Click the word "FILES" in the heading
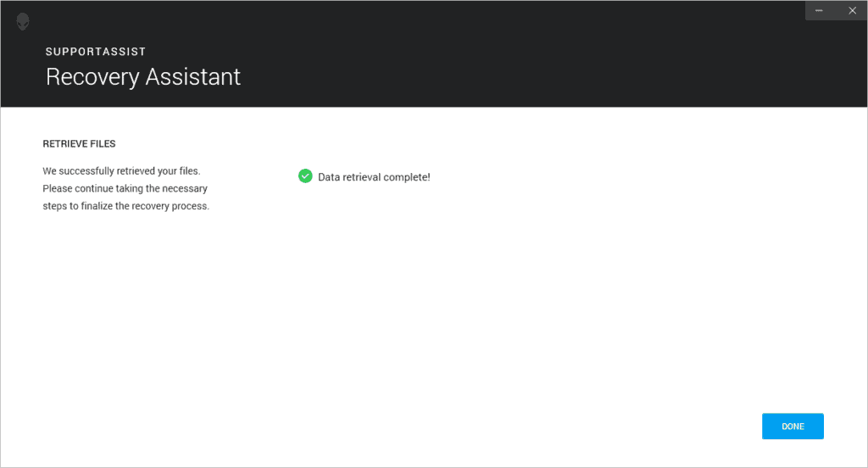The width and height of the screenshot is (868, 468). (103, 144)
